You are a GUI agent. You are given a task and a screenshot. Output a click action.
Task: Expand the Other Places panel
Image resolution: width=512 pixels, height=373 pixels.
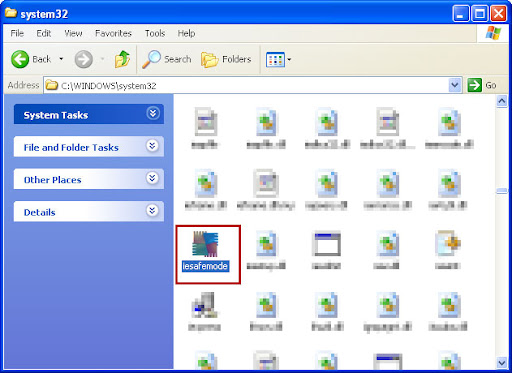[152, 178]
